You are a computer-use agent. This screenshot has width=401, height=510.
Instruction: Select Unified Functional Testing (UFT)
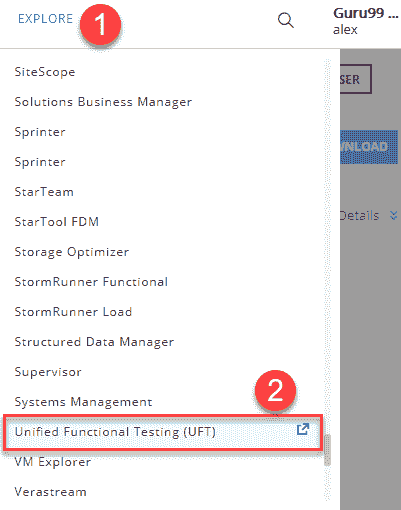pos(115,432)
